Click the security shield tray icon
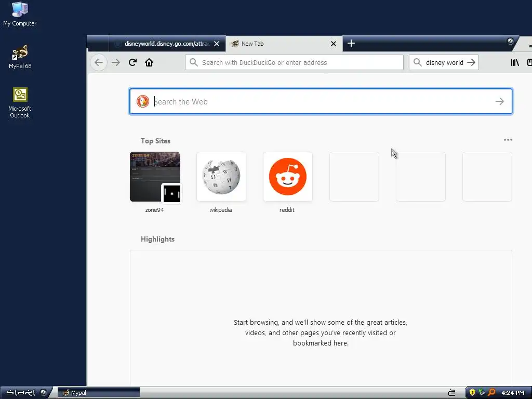This screenshot has height=399, width=532. click(x=472, y=393)
